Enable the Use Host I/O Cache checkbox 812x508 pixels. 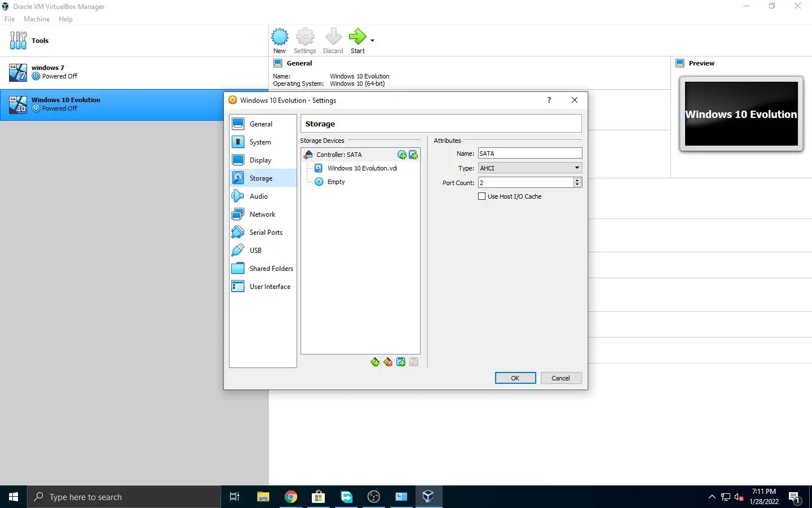point(482,196)
